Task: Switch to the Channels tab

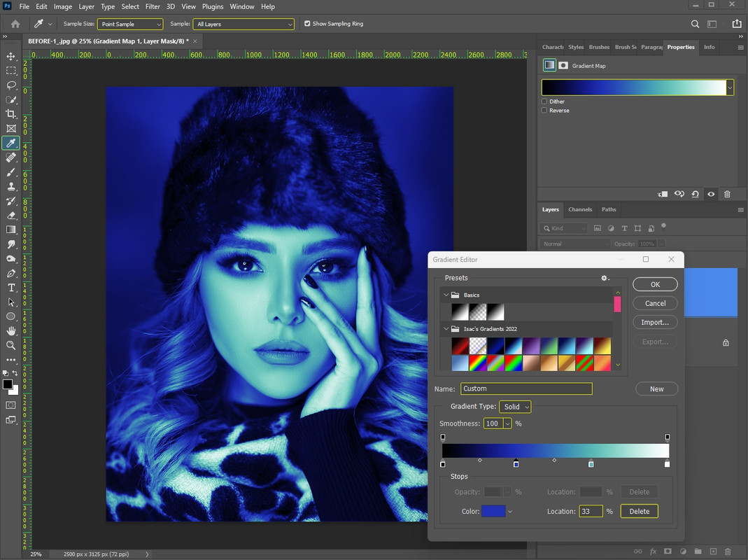Action: click(580, 209)
